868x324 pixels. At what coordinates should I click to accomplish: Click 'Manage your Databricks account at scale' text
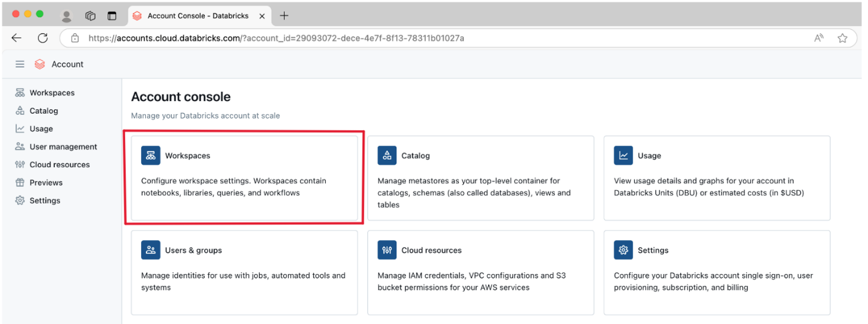(x=205, y=115)
